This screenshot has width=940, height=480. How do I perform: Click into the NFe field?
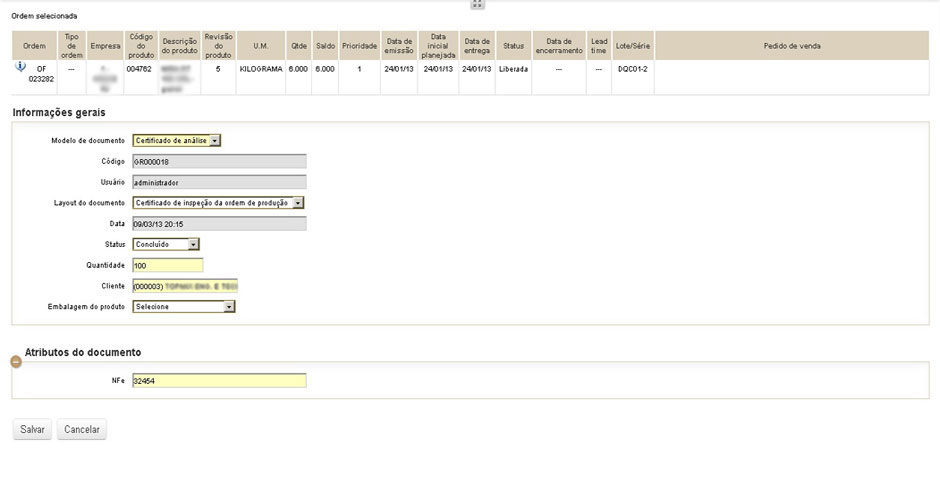click(x=219, y=381)
